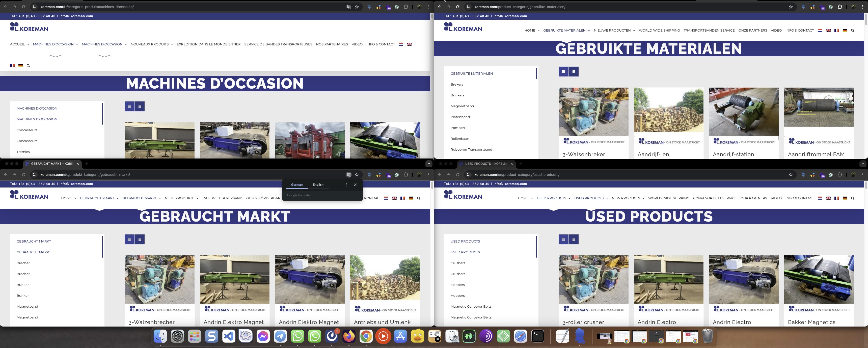Switch to list view in Dutch Gebruikte Materialen window

[574, 71]
